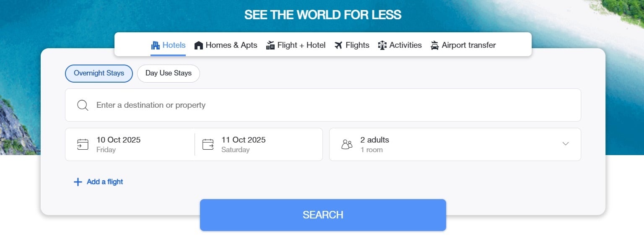Click the Activities ferris wheel icon
The width and height of the screenshot is (644, 244).
click(382, 45)
